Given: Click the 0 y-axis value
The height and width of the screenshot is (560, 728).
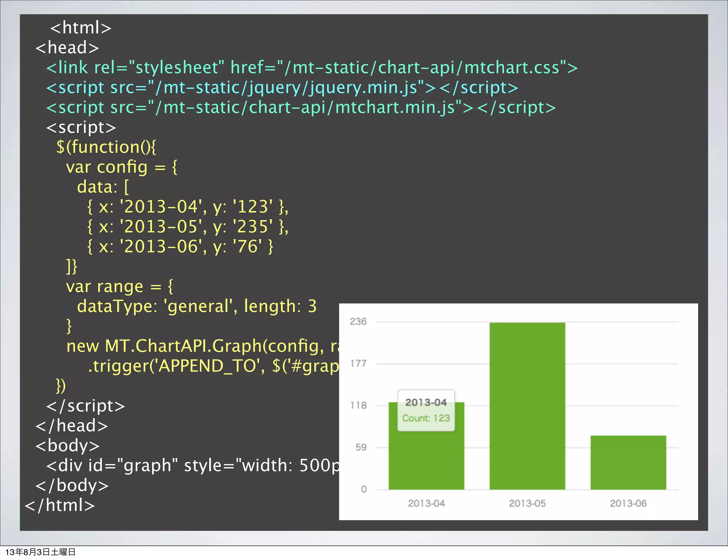Looking at the screenshot, I should (x=364, y=489).
